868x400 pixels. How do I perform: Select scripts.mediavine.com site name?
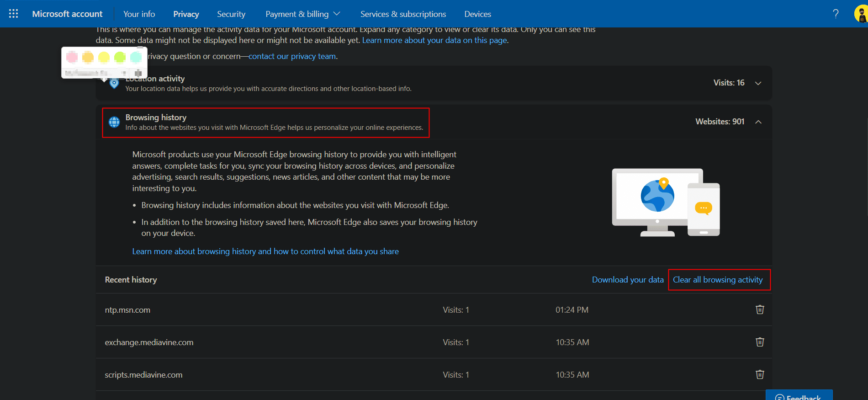click(x=143, y=375)
